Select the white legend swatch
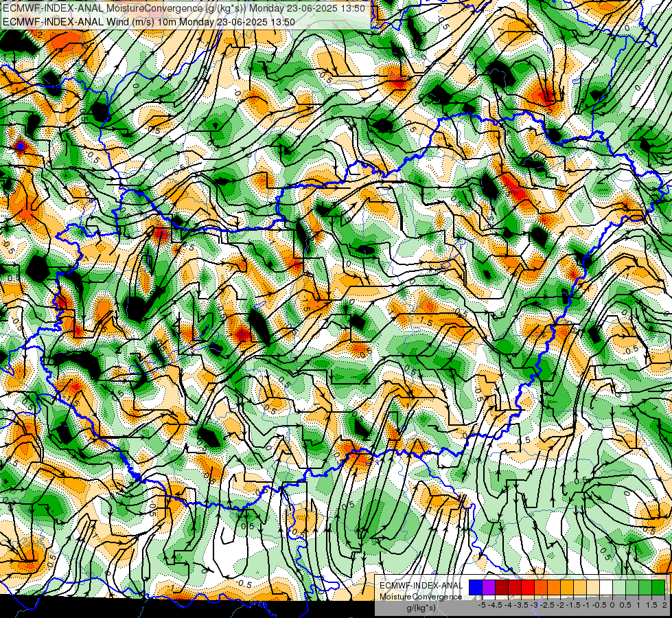The width and height of the screenshot is (672, 618). (x=606, y=587)
